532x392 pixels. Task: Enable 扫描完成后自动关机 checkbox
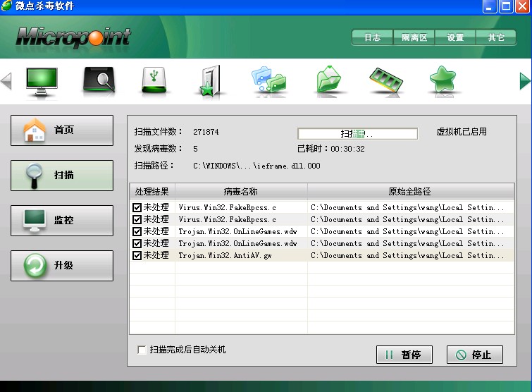pos(142,350)
